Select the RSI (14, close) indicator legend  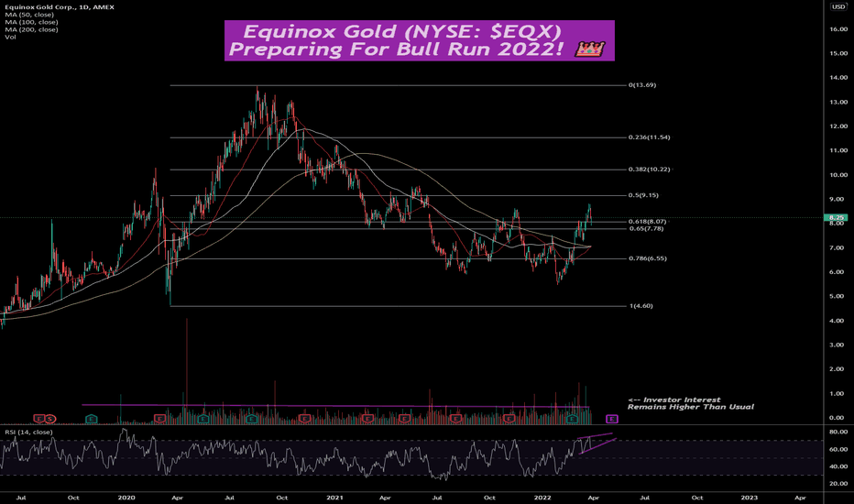click(29, 433)
